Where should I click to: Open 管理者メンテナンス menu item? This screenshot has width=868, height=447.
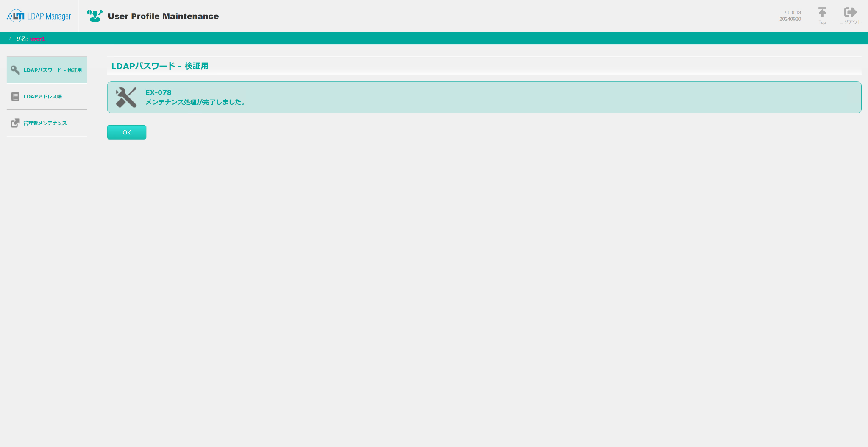[47, 123]
